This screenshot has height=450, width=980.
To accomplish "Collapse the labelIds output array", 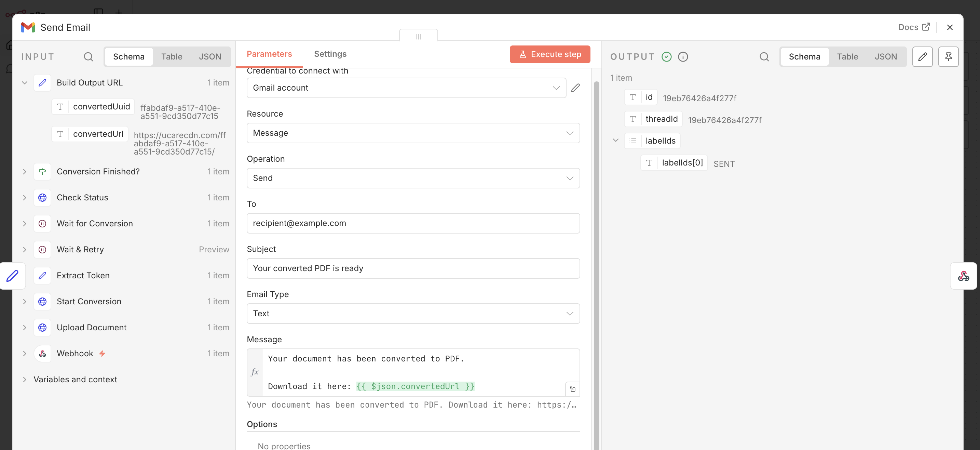I will 615,140.
